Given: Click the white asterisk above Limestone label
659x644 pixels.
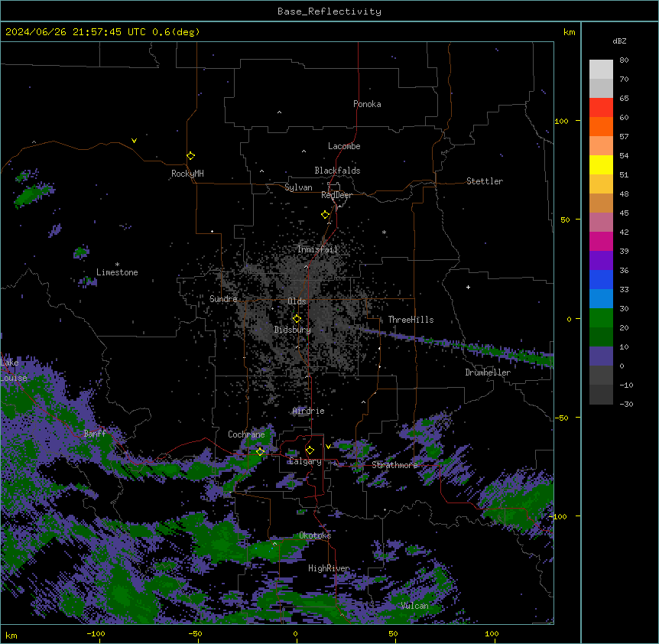Looking at the screenshot, I should (x=117, y=265).
